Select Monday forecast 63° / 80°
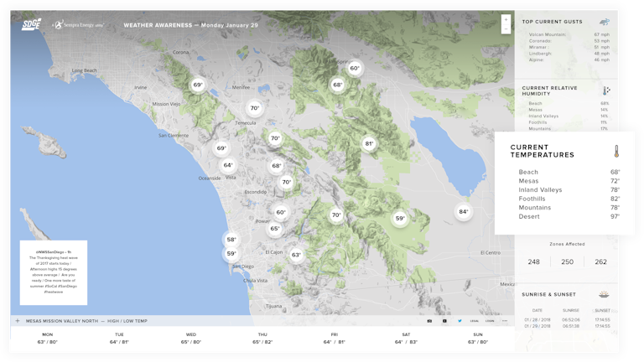 pos(47,338)
